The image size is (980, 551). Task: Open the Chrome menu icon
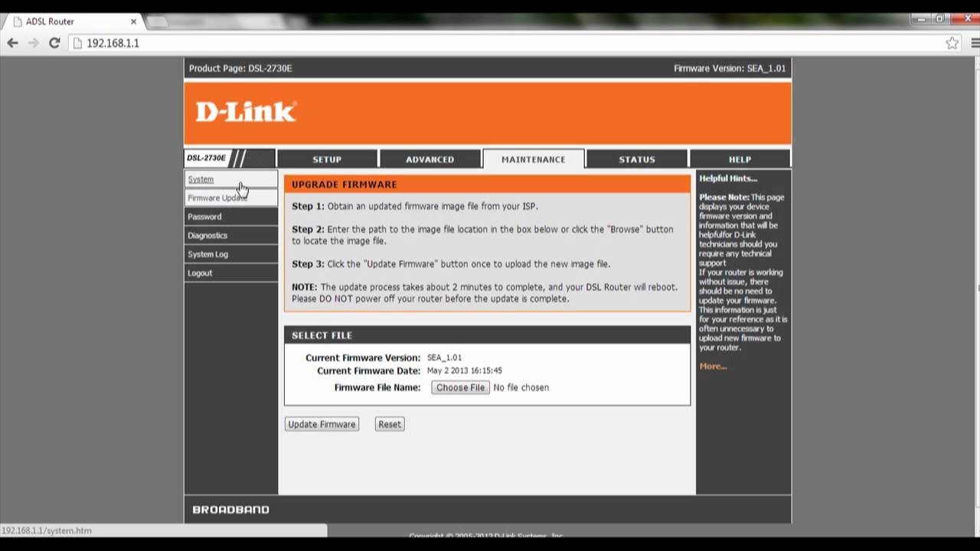[x=975, y=43]
